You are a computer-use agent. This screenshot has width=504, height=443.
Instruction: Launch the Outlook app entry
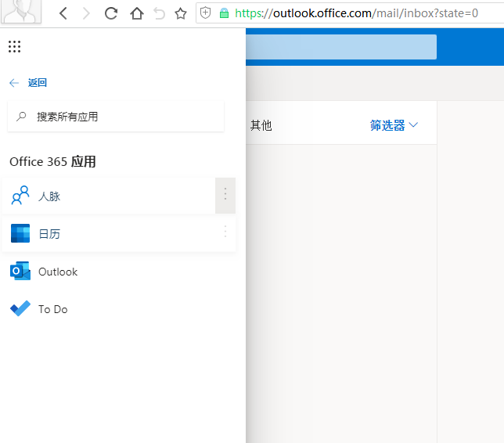pos(119,272)
